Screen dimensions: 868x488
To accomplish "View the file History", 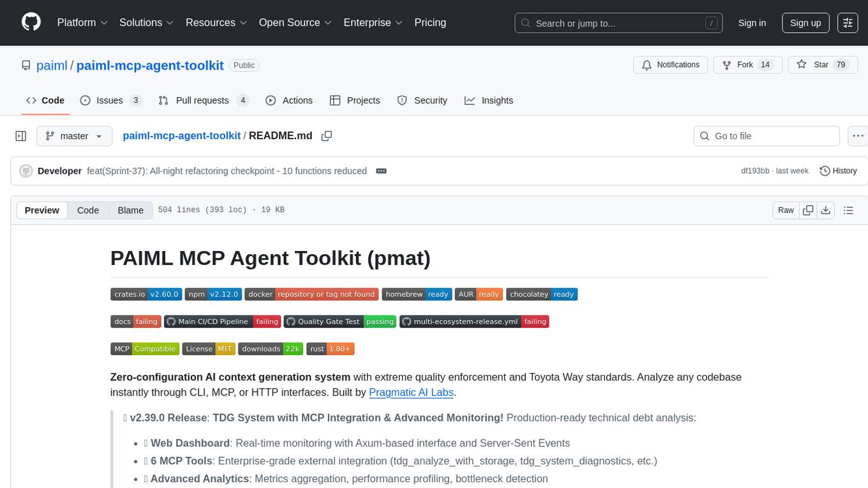I will [x=838, y=171].
